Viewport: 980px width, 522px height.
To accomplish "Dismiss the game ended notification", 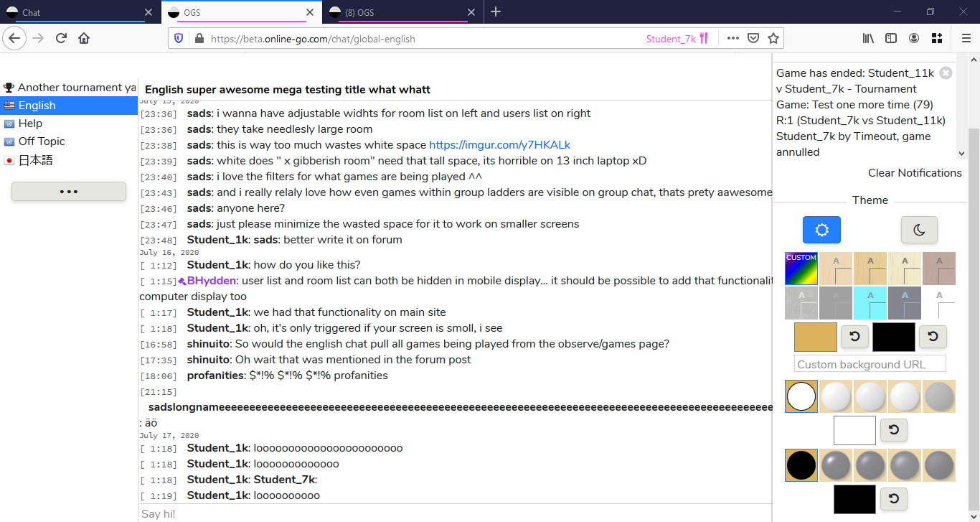I will pos(946,73).
